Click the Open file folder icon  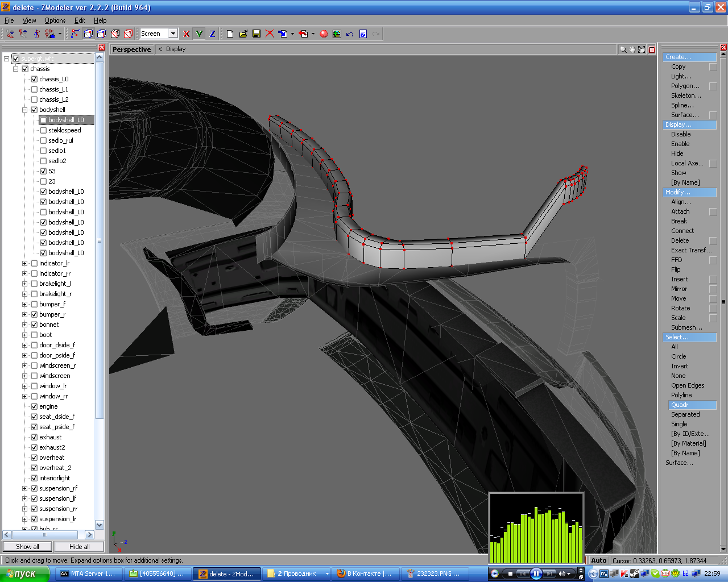click(x=243, y=34)
